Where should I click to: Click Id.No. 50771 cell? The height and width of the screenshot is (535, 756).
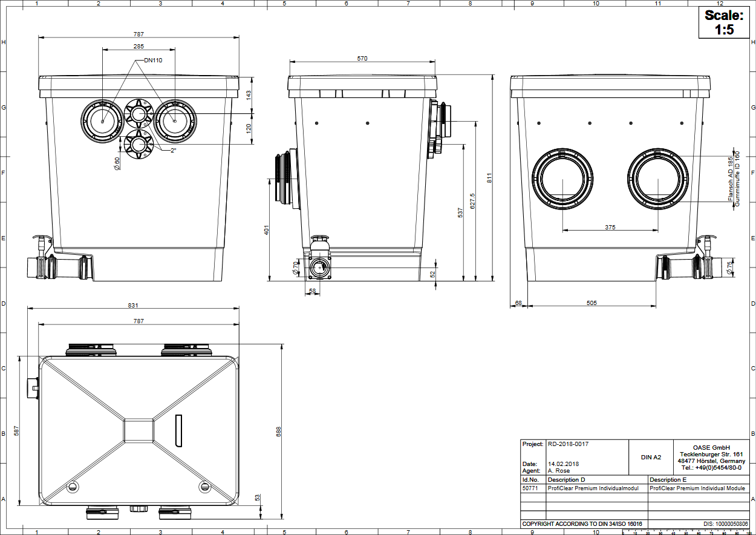(530, 488)
